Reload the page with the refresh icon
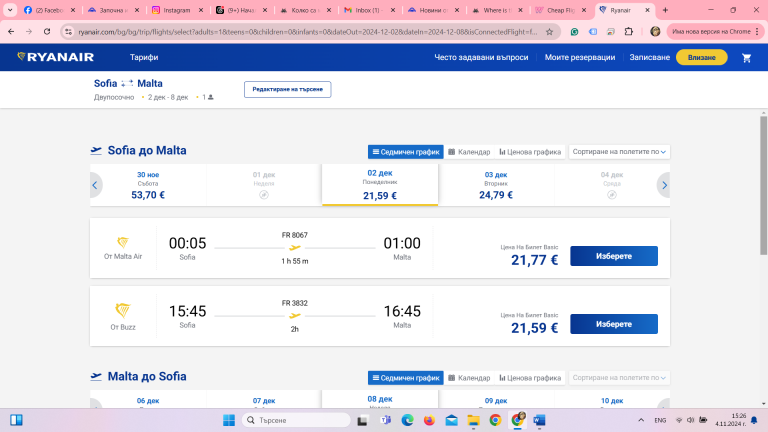This screenshot has height=432, width=768. (x=49, y=31)
